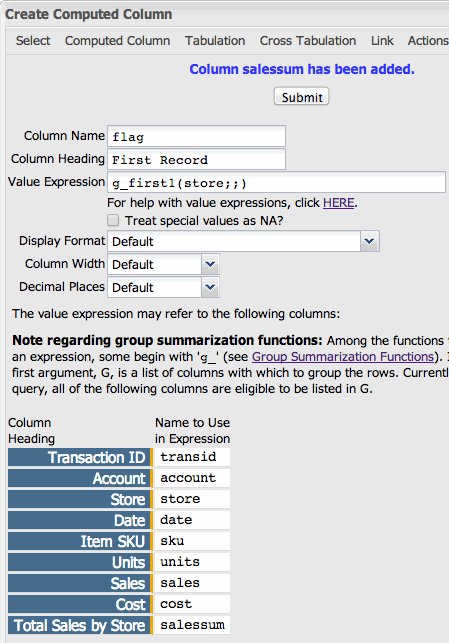Click into the Column Name field
Image resolution: width=449 pixels, height=643 pixels.
[x=196, y=136]
